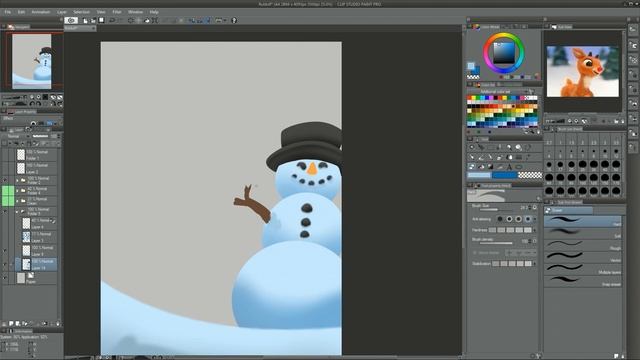640x360 pixels.
Task: Click the Navigator preview thumbnail
Action: click(x=32, y=61)
